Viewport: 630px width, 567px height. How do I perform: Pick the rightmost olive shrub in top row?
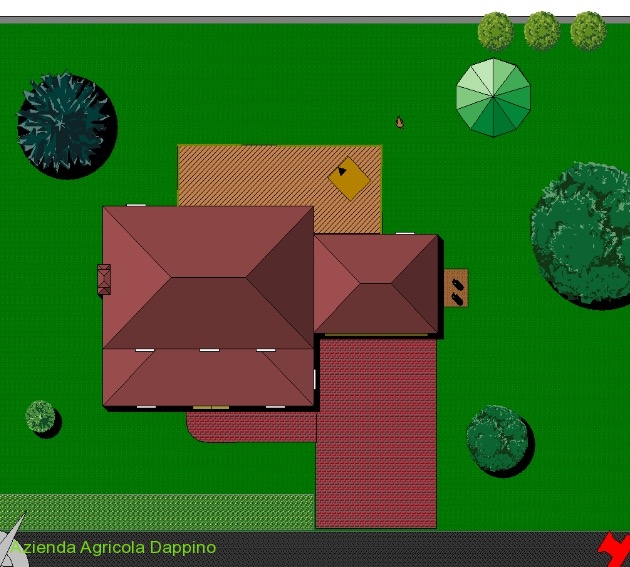tap(588, 31)
